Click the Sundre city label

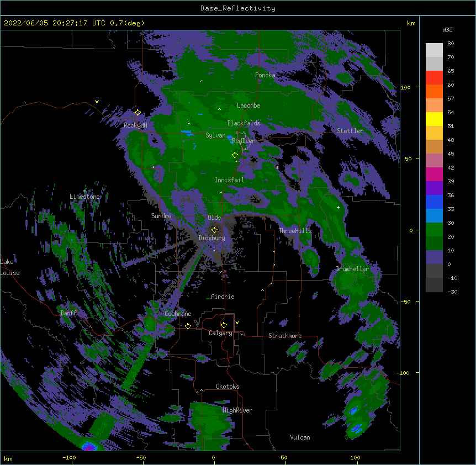click(161, 216)
